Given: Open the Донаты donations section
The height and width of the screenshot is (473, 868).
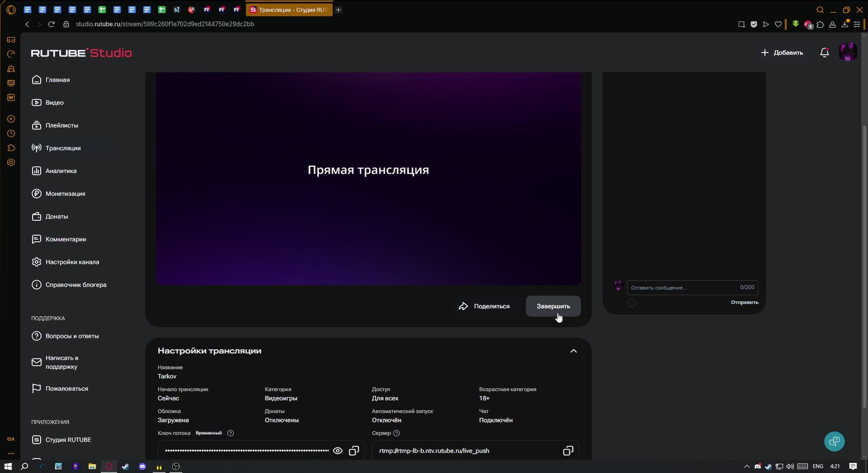Looking at the screenshot, I should point(57,216).
